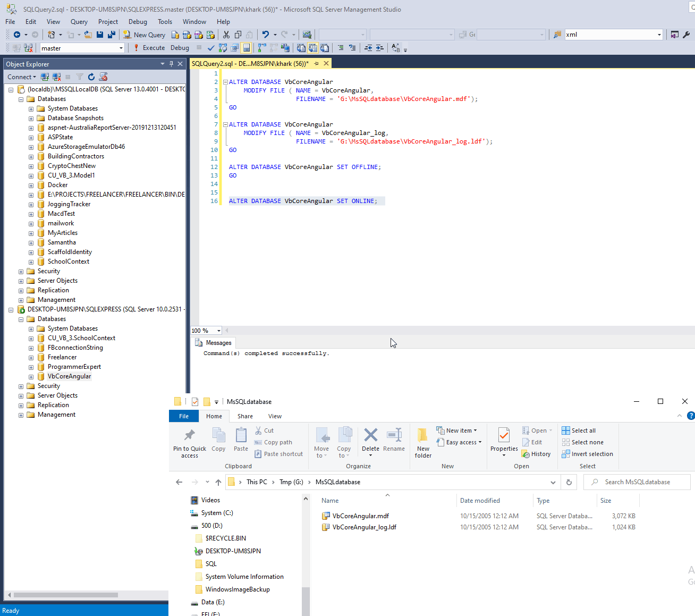This screenshot has width=695, height=616.
Task: Open the editor zoom 100% dropdown
Action: [218, 331]
